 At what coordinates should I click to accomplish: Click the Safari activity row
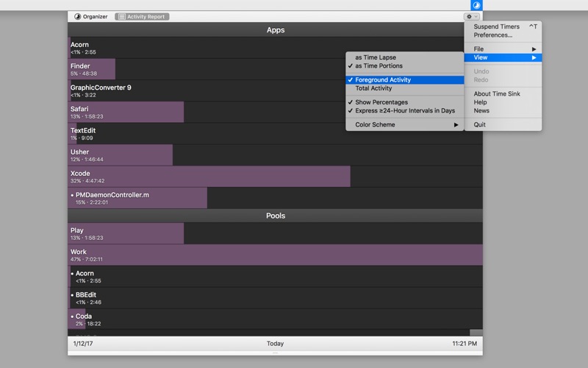(275, 112)
